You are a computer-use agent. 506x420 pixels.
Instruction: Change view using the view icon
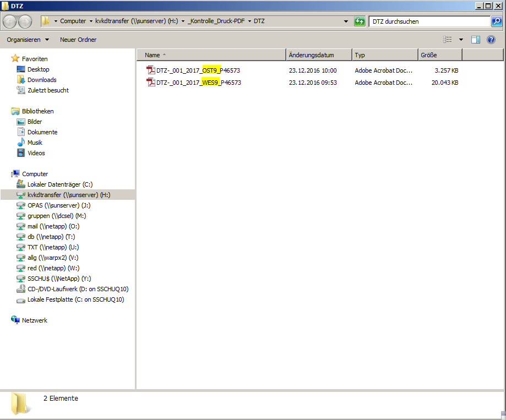448,40
